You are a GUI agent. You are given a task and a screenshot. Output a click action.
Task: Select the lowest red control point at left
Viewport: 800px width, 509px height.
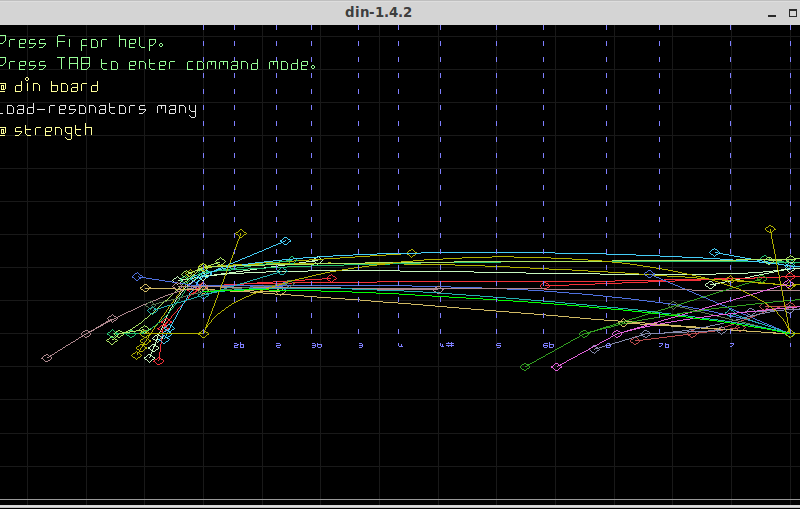click(159, 361)
